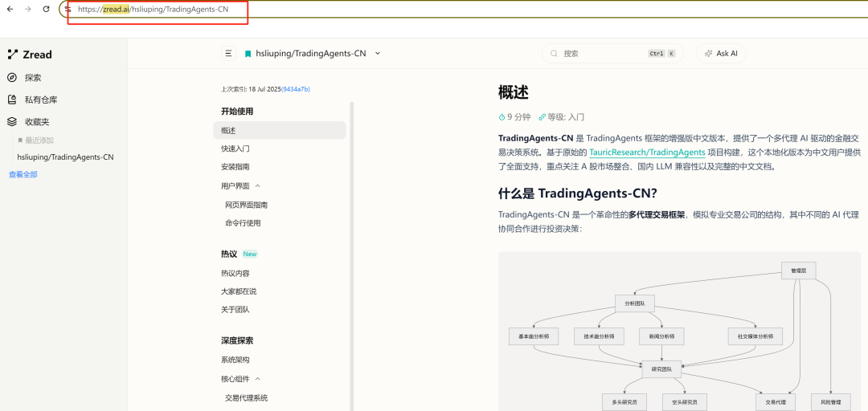
Task: Click the layers icon beside 收藏夹
Action: click(11, 122)
